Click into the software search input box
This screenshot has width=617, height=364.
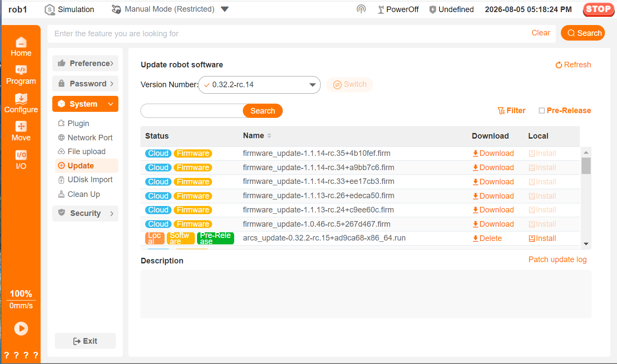[x=192, y=111]
